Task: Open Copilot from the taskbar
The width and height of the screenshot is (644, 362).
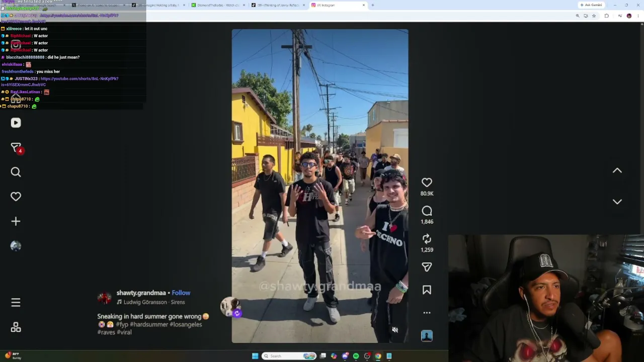Action: coord(334,356)
